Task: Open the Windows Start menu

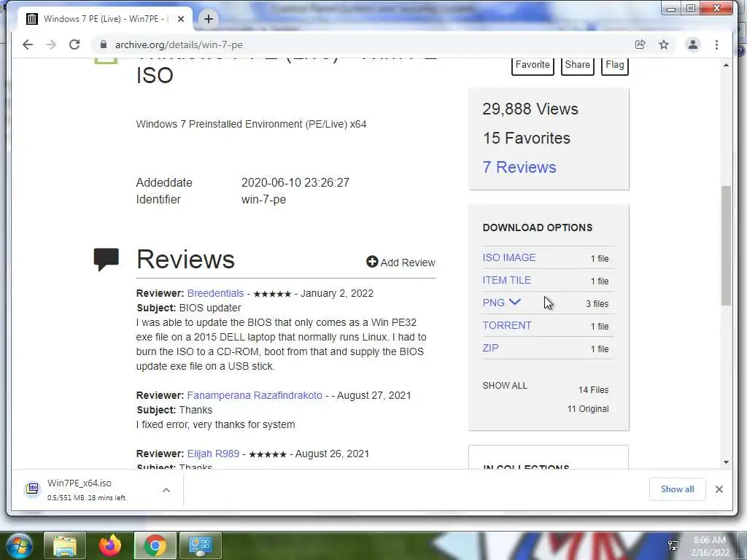Action: click(19, 545)
